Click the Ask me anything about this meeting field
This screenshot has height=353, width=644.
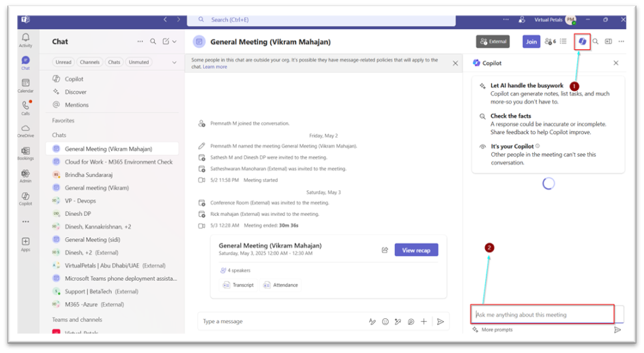coord(542,314)
